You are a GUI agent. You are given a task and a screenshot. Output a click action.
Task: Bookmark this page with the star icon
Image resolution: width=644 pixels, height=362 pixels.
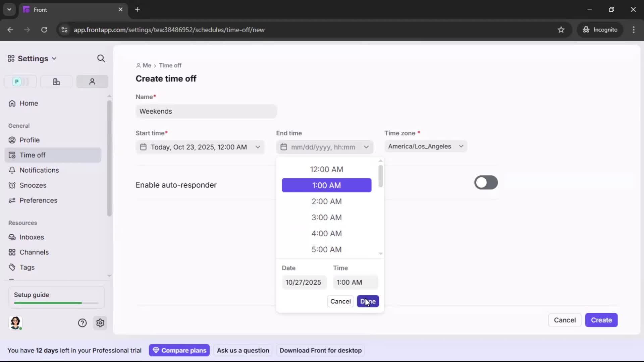pos(561,30)
